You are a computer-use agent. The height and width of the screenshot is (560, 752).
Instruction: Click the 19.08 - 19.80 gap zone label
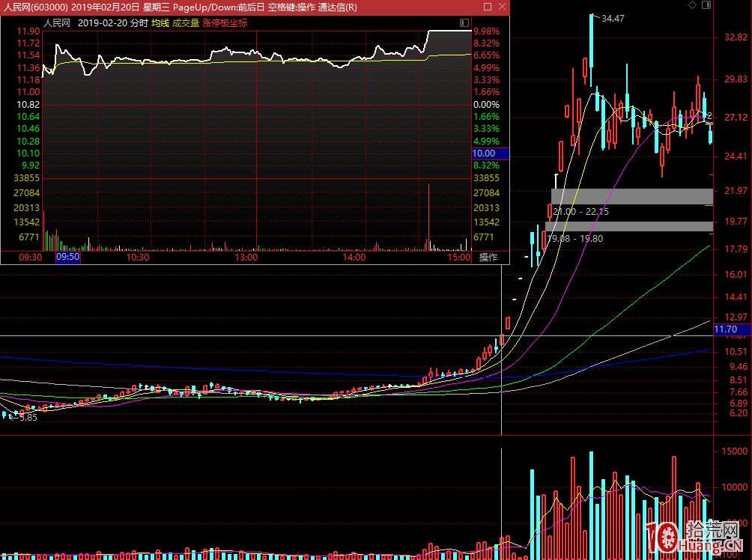click(x=575, y=238)
